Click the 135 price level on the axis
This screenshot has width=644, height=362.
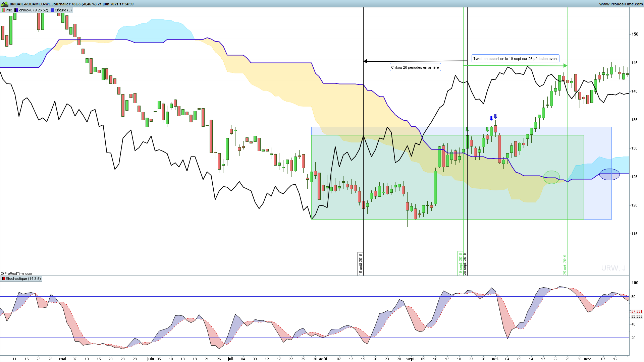[x=635, y=120]
